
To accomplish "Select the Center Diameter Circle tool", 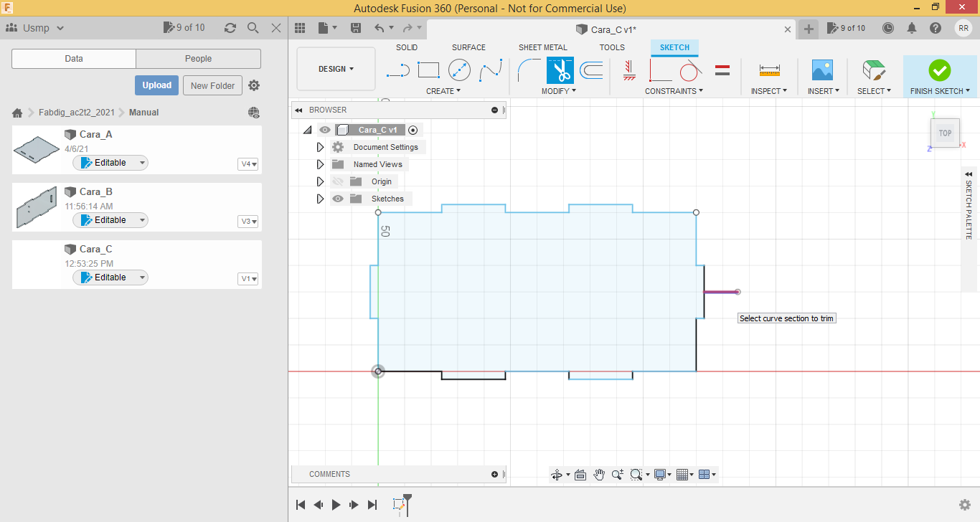I will click(459, 70).
